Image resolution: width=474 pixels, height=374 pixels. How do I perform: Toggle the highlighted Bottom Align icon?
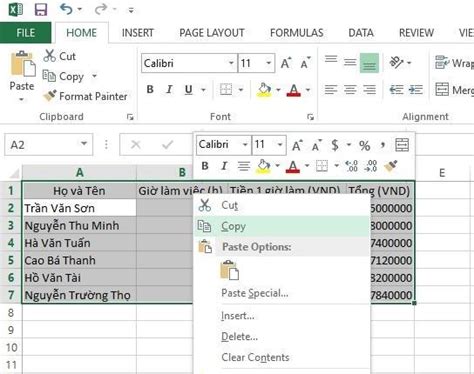369,63
